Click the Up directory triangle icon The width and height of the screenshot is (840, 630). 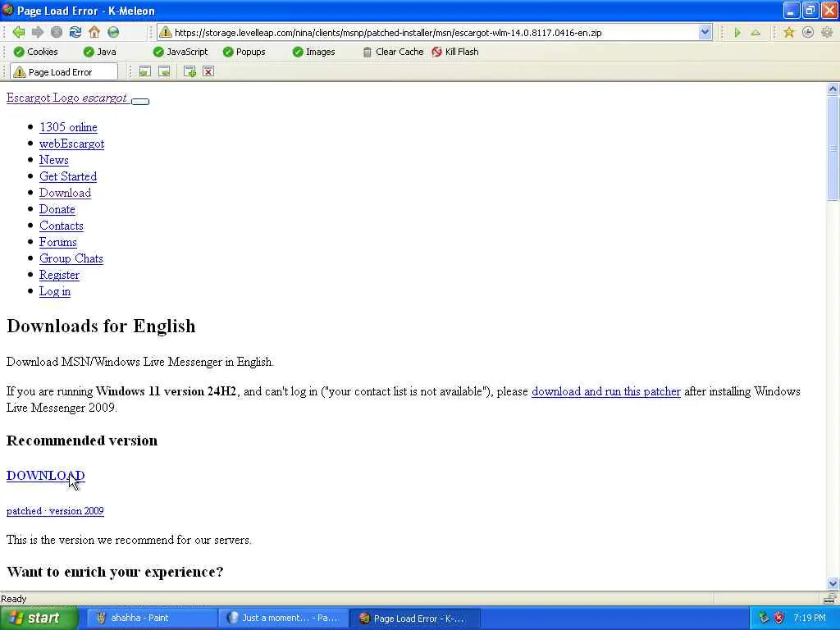[756, 33]
